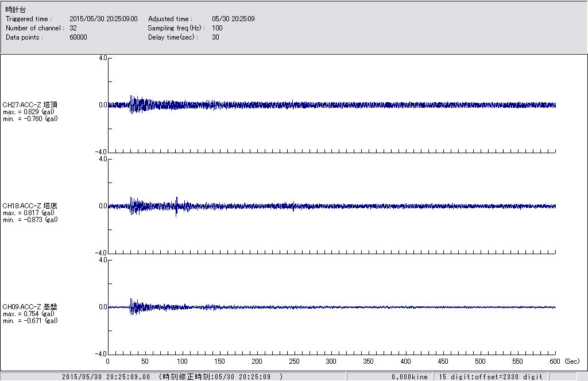Viewport: 588px width, 381px height.
Task: Click the CH27 max. = 0.829 (gal) readout
Action: coord(29,112)
